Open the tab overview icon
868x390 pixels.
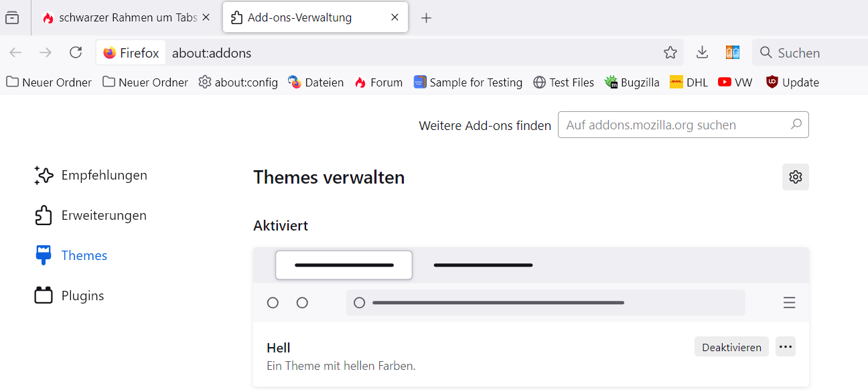pyautogui.click(x=12, y=18)
